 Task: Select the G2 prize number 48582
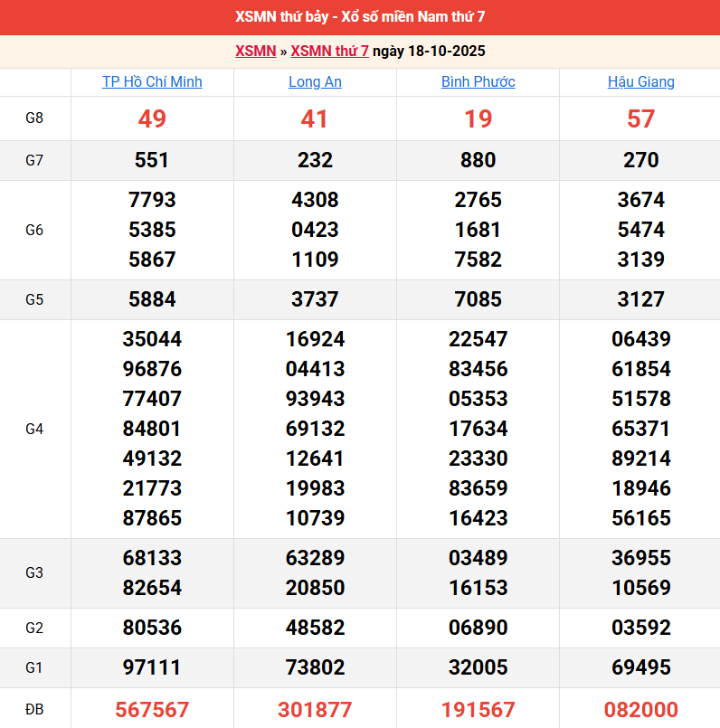[x=315, y=628]
